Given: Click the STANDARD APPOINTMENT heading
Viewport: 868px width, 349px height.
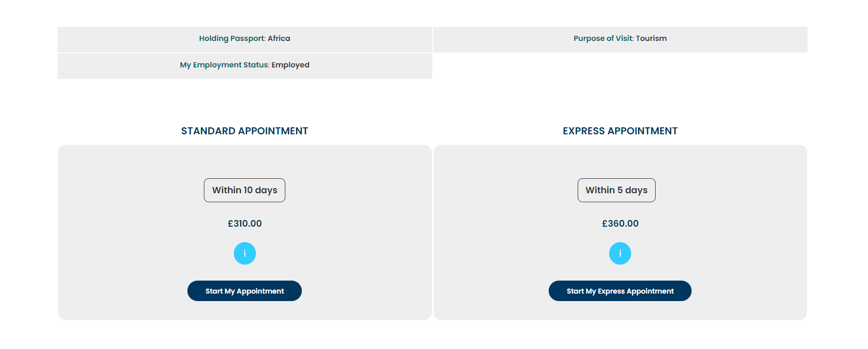Looking at the screenshot, I should (244, 131).
